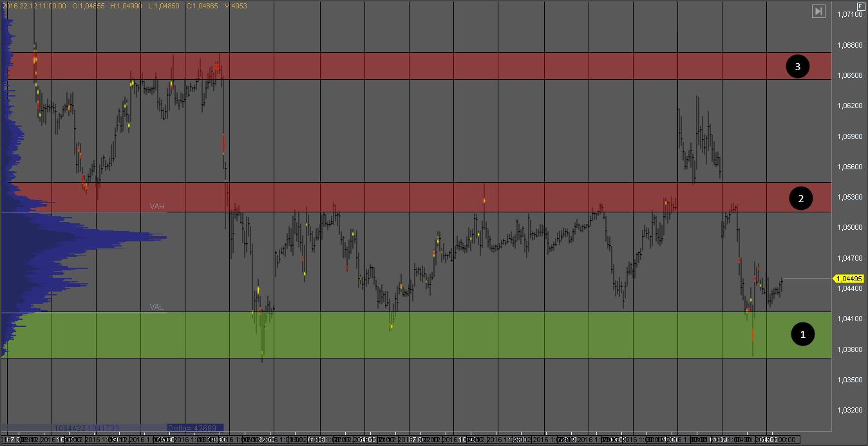Click the black circle marker numbered 3
This screenshot has width=868, height=446.
pyautogui.click(x=797, y=66)
